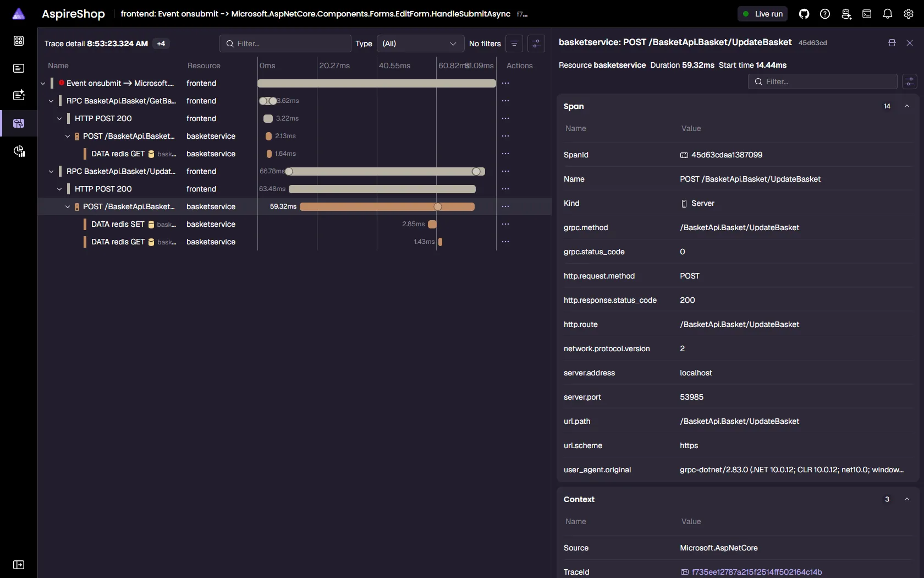924x578 pixels.
Task: Click the user_agent.original value
Action: [x=791, y=470]
